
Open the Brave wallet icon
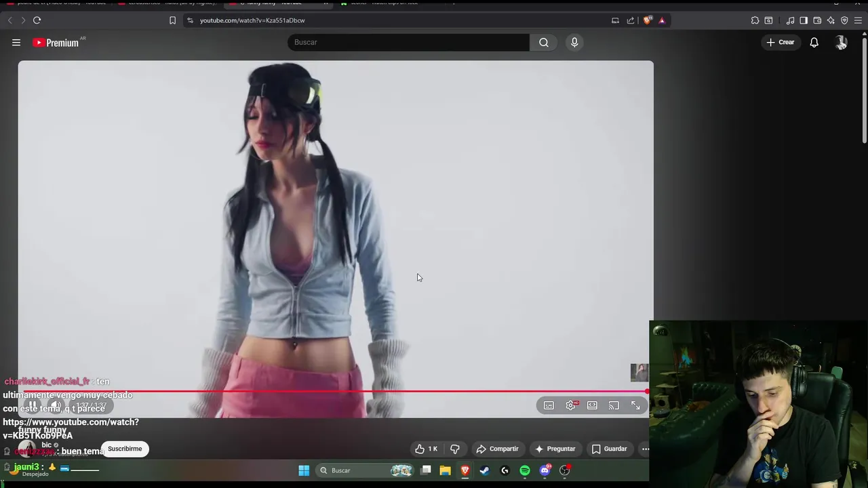(x=817, y=20)
